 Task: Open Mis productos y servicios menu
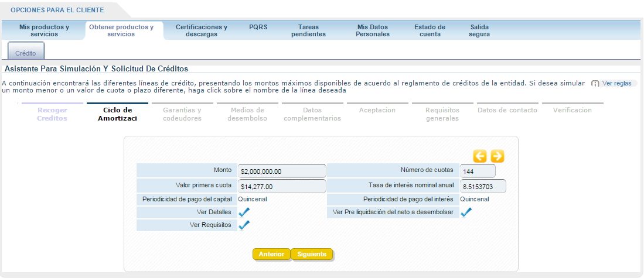click(44, 30)
